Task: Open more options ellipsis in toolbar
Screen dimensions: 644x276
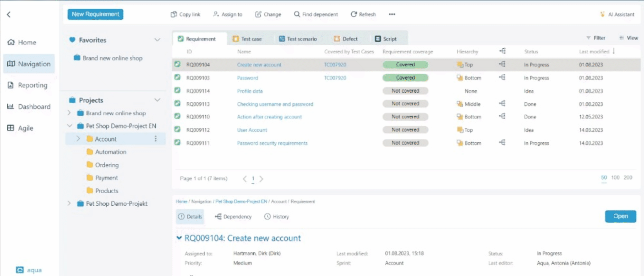Action: (x=392, y=14)
